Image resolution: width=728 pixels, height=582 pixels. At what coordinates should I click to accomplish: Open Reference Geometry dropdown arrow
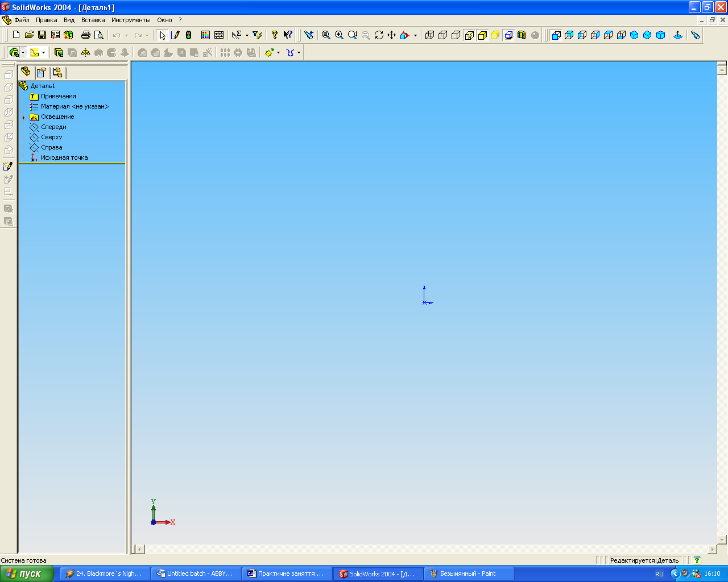pyautogui.click(x=278, y=52)
